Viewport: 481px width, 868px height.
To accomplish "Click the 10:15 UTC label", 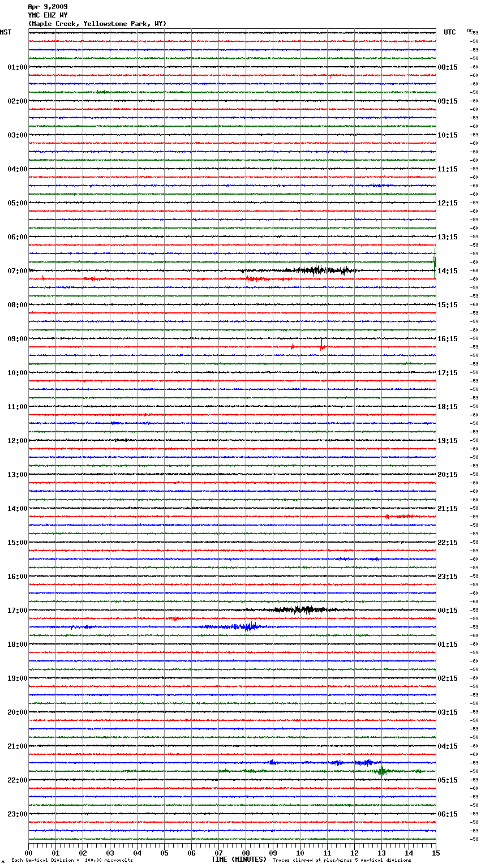I will 448,135.
